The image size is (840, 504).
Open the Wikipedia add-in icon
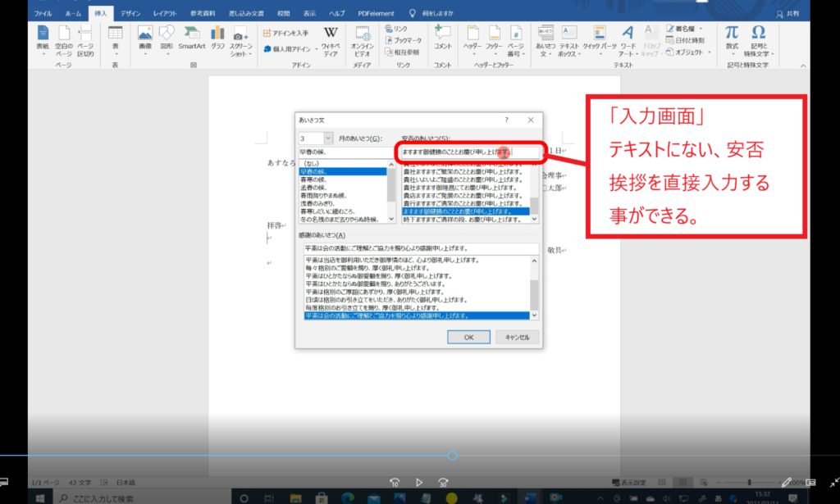331,39
